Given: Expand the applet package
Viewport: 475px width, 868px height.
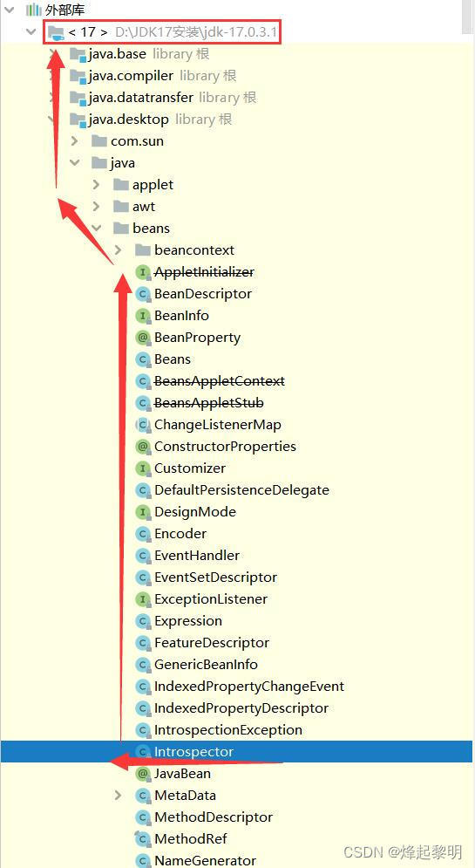Looking at the screenshot, I should pos(96,184).
